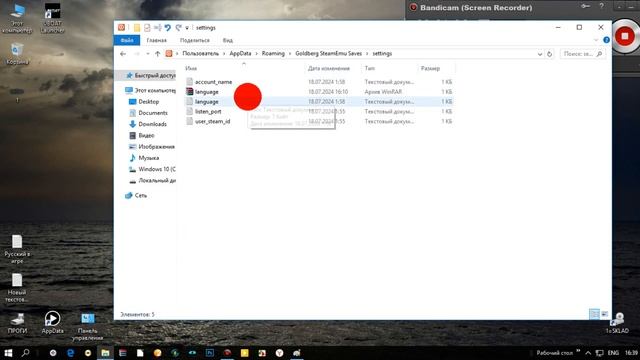The height and width of the screenshot is (360, 640).
Task: Switch to the Главная ribbon tab
Action: [x=156, y=40]
